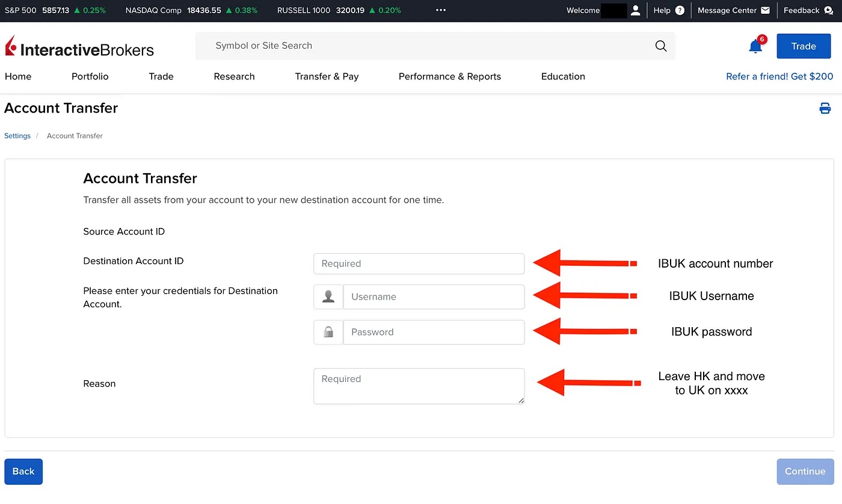Open the Research menu
842x504 pixels.
tap(234, 76)
